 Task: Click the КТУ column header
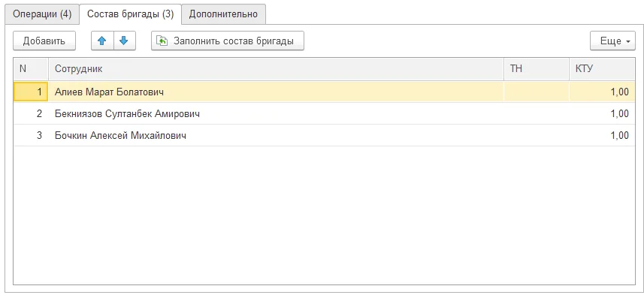click(x=602, y=69)
